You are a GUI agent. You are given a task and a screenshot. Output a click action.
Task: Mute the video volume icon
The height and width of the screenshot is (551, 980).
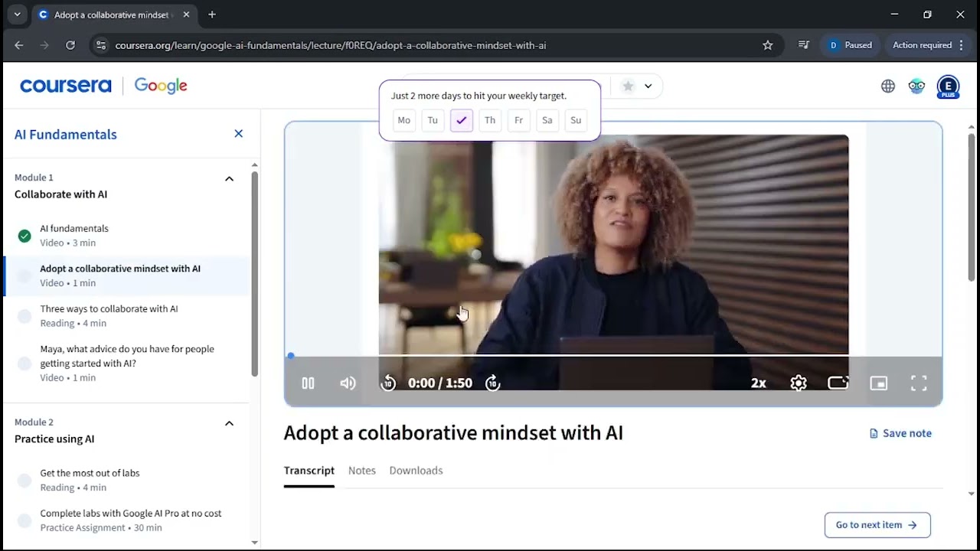(348, 383)
